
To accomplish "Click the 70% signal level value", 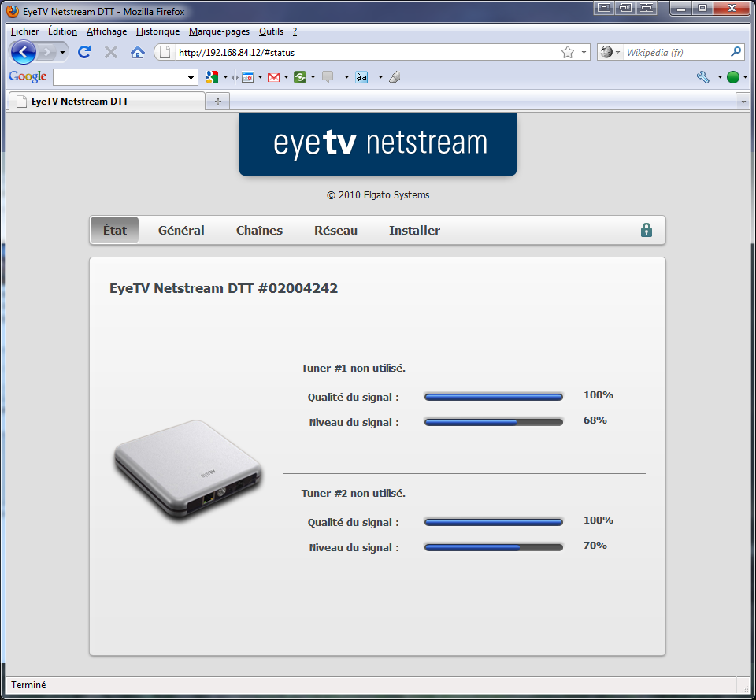I will tap(595, 545).
